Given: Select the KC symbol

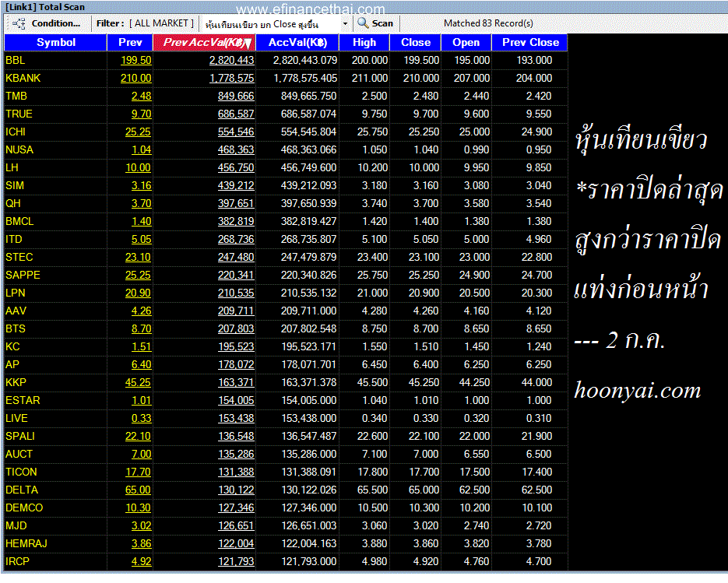Looking at the screenshot, I should 12,346.
